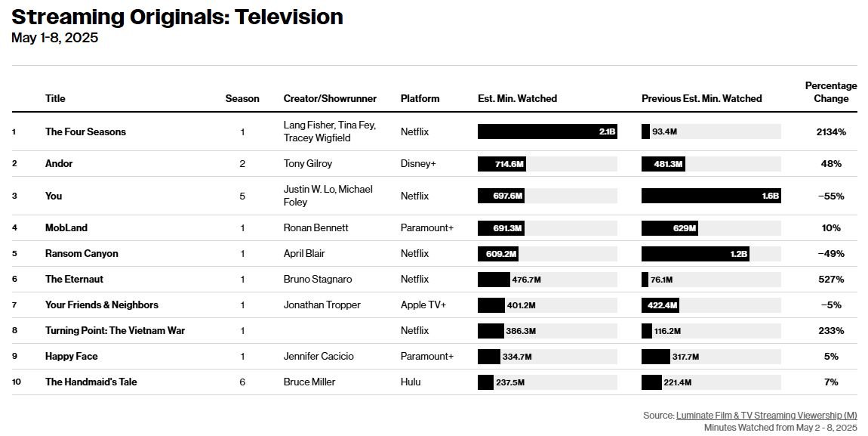Click the Est. Min. Watched column header
This screenshot has width=868, height=436.
pos(518,99)
